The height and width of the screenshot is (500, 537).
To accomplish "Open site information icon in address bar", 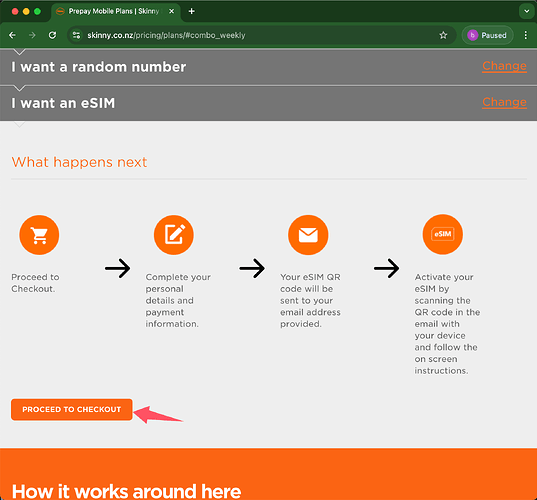I will [x=76, y=35].
